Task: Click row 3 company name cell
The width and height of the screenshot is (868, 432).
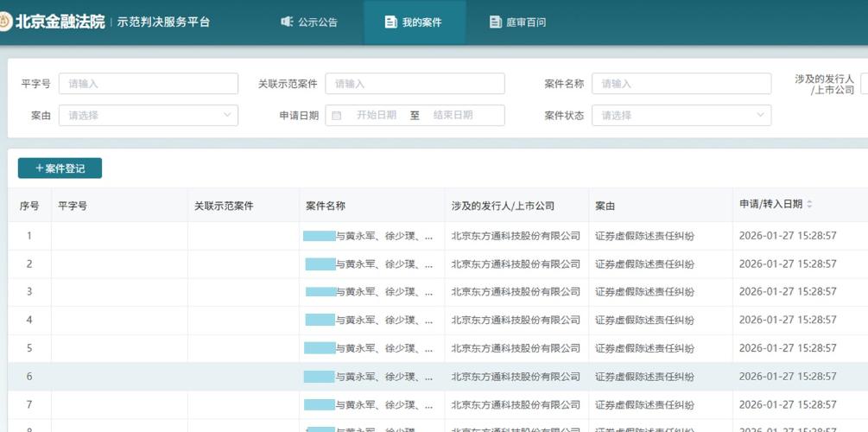Action: pyautogui.click(x=516, y=292)
